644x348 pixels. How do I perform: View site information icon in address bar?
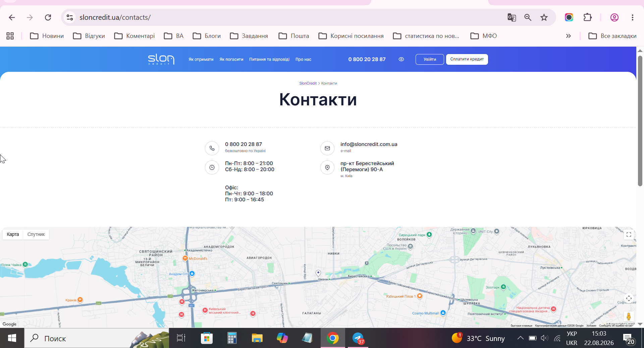click(70, 17)
